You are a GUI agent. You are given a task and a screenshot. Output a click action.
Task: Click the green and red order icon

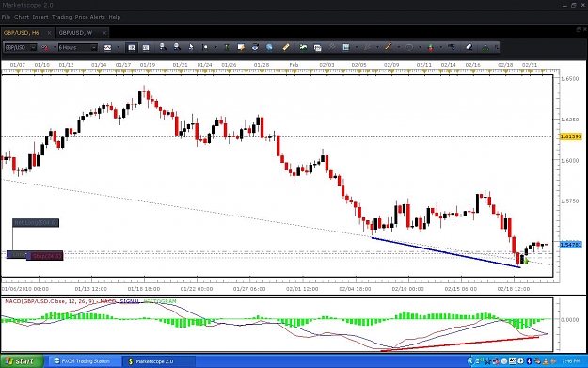tap(431, 47)
